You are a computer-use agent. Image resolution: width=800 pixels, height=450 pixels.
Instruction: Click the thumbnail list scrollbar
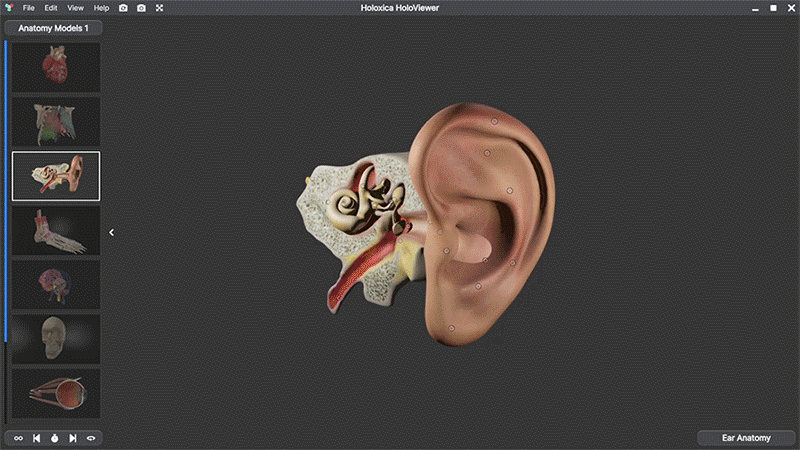point(6,191)
